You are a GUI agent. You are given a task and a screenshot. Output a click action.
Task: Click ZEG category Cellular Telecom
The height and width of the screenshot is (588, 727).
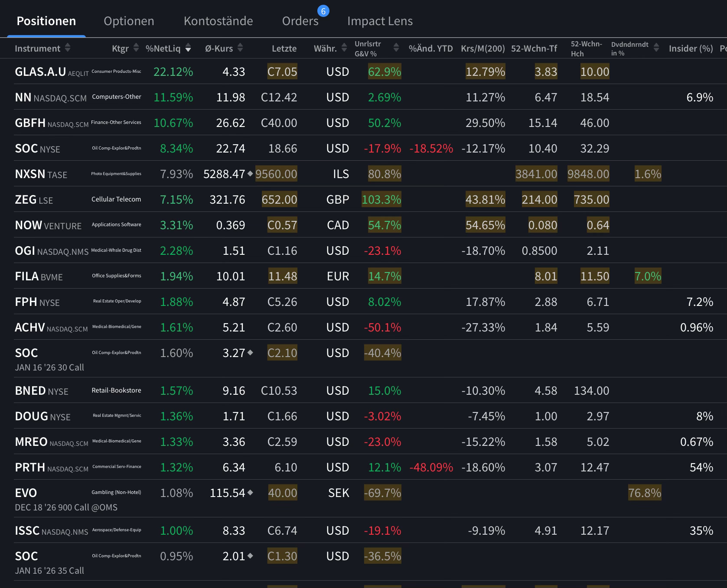pos(116,199)
